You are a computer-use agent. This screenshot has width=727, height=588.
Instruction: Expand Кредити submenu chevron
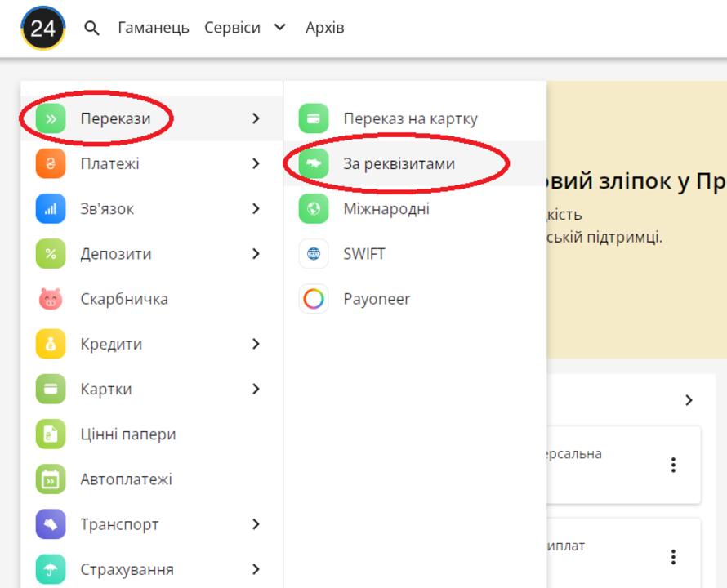256,344
